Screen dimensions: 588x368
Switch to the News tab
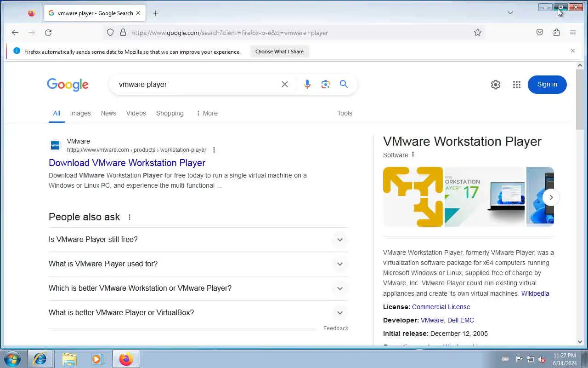pos(108,113)
